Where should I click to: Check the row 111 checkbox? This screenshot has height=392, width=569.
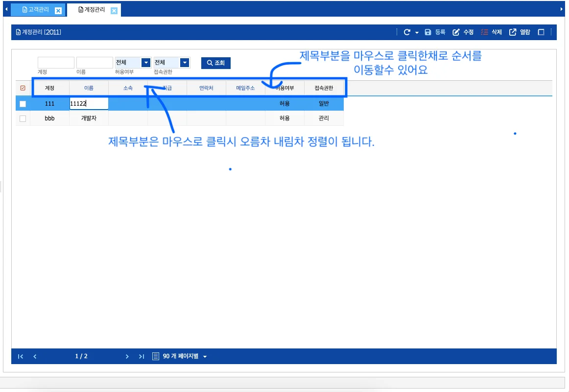click(x=23, y=104)
